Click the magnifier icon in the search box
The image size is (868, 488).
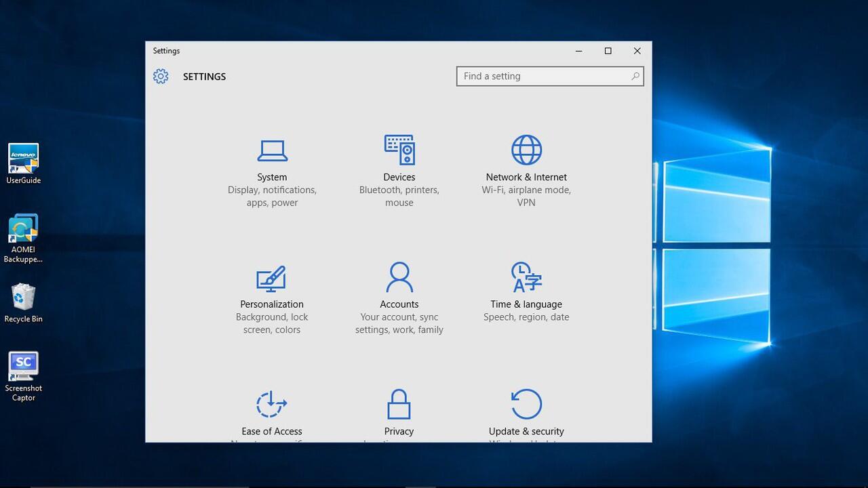(x=635, y=76)
